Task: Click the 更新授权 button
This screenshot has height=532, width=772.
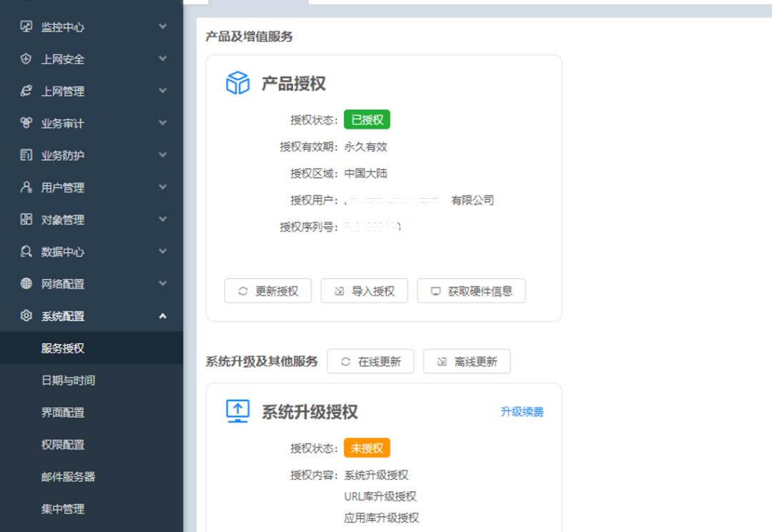Action: point(268,290)
